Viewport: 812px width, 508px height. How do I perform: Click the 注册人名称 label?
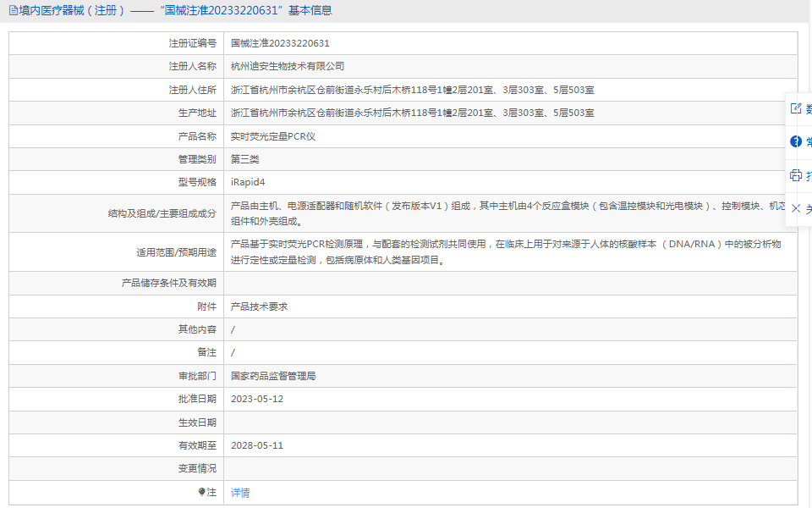coord(193,66)
